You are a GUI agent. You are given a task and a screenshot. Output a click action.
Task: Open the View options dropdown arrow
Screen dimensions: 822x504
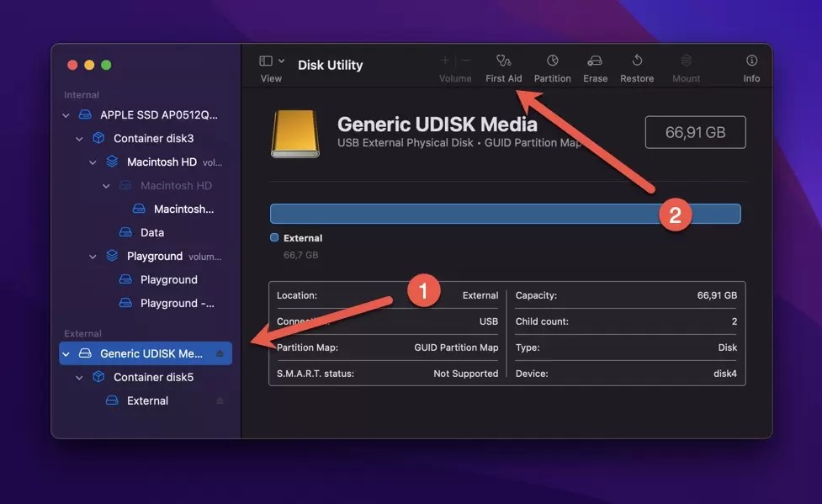pos(283,61)
